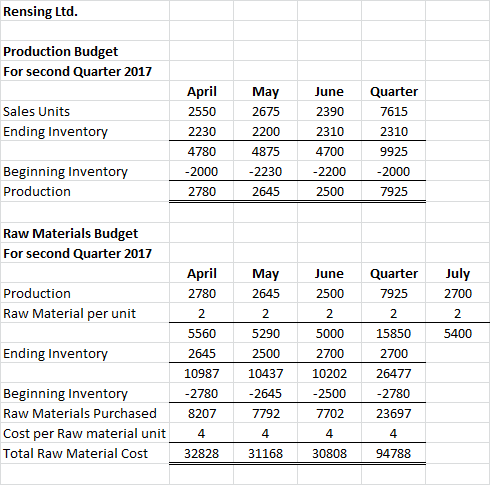The image size is (490, 485).
Task: Click April raw material need 5560
Action: tap(202, 334)
